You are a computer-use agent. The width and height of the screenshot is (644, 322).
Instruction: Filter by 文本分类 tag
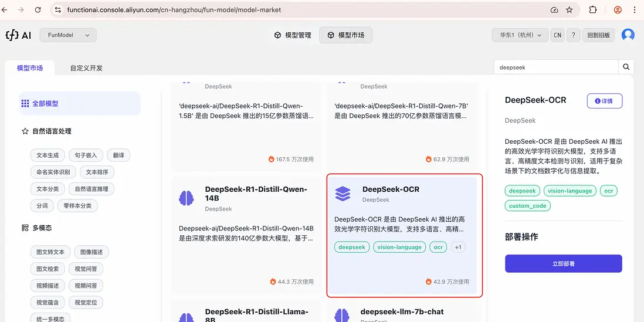pyautogui.click(x=48, y=189)
